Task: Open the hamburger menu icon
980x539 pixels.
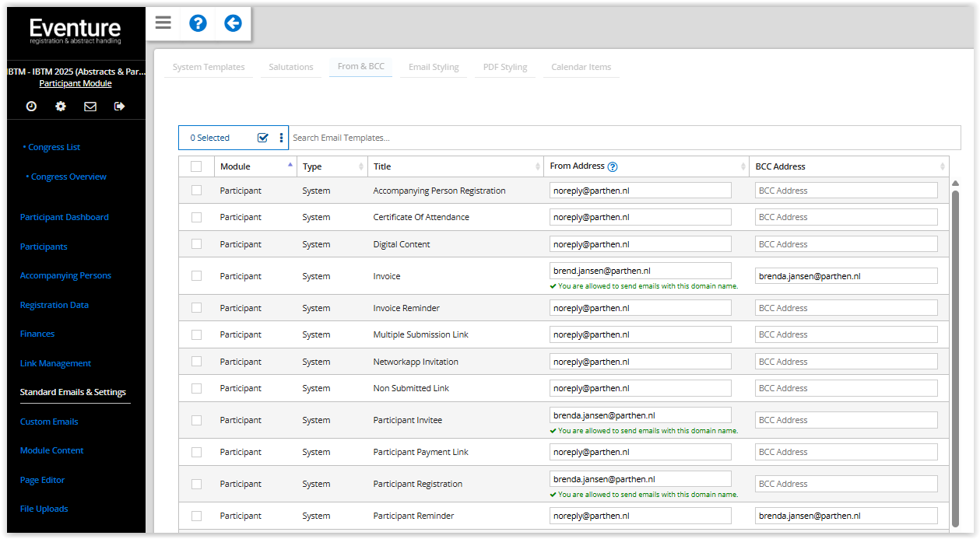Action: pyautogui.click(x=163, y=23)
